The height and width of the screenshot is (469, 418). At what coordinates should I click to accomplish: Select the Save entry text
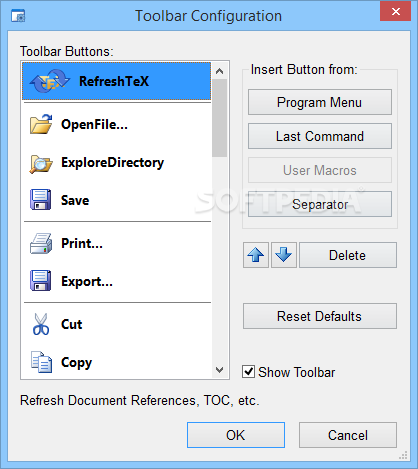pos(75,200)
